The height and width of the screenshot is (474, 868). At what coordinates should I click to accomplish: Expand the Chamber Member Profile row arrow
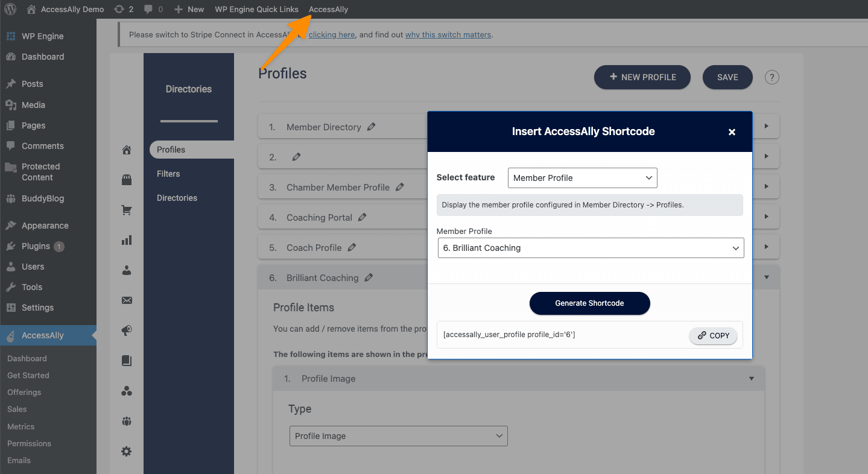[x=767, y=186]
